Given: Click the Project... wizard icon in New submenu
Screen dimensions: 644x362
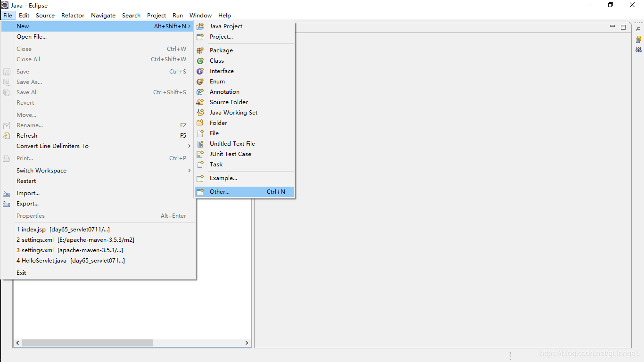Looking at the screenshot, I should coord(200,37).
